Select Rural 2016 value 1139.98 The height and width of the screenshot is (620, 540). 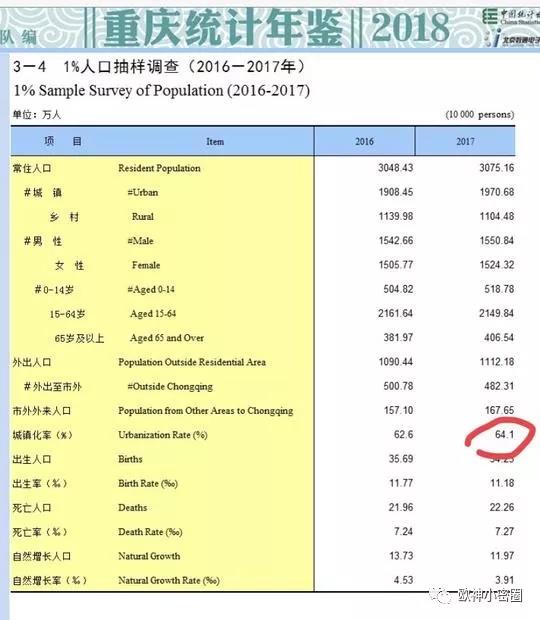coord(395,216)
